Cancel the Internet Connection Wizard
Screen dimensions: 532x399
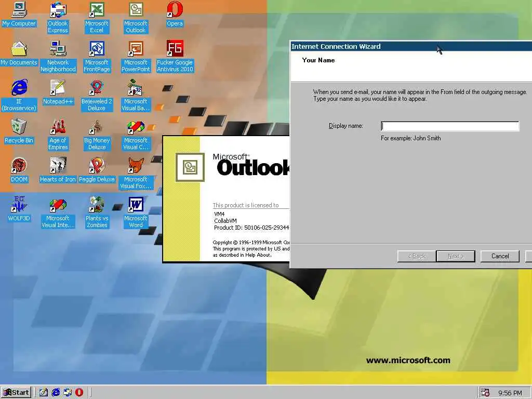(x=500, y=256)
